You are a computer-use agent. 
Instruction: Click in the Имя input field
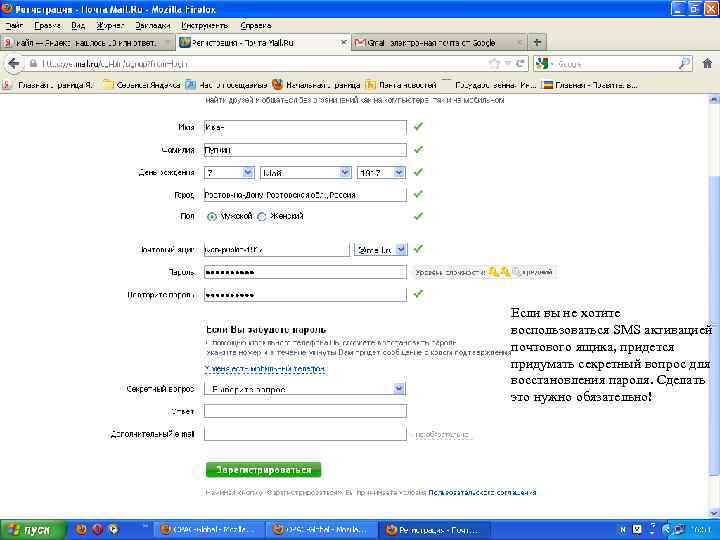point(305,127)
